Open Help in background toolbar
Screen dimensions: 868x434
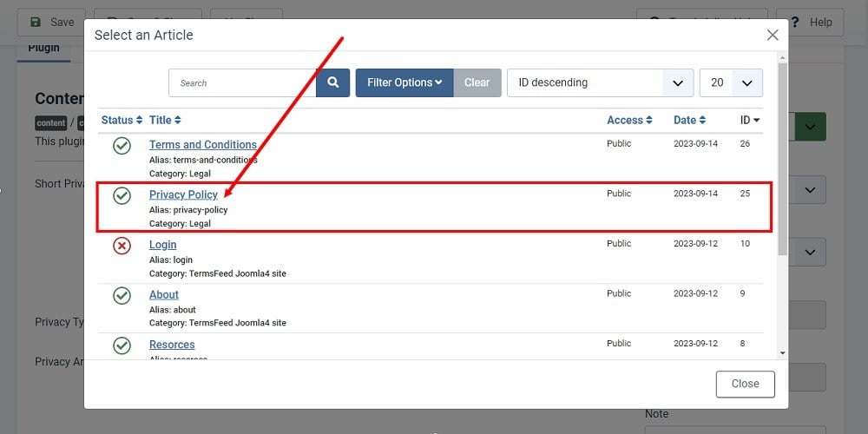tap(810, 23)
